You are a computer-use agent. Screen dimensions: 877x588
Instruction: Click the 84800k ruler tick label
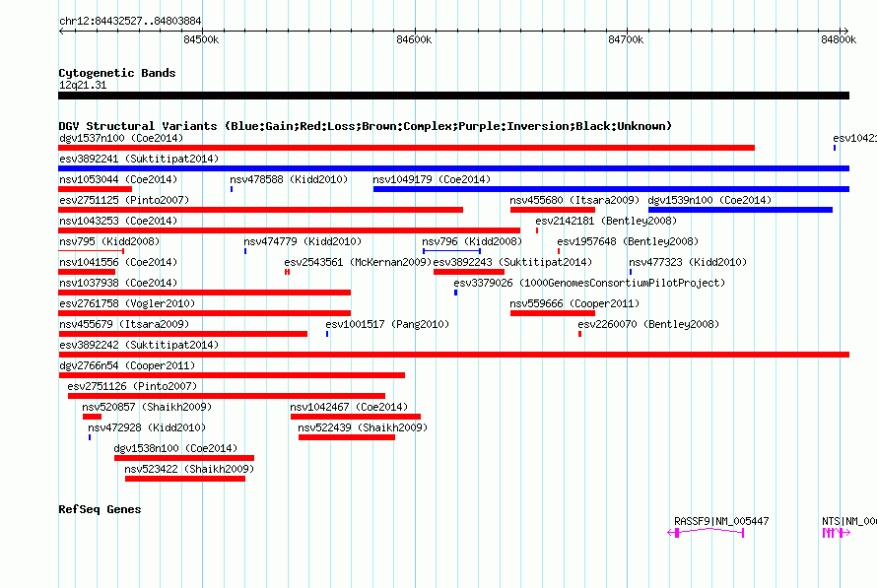839,39
